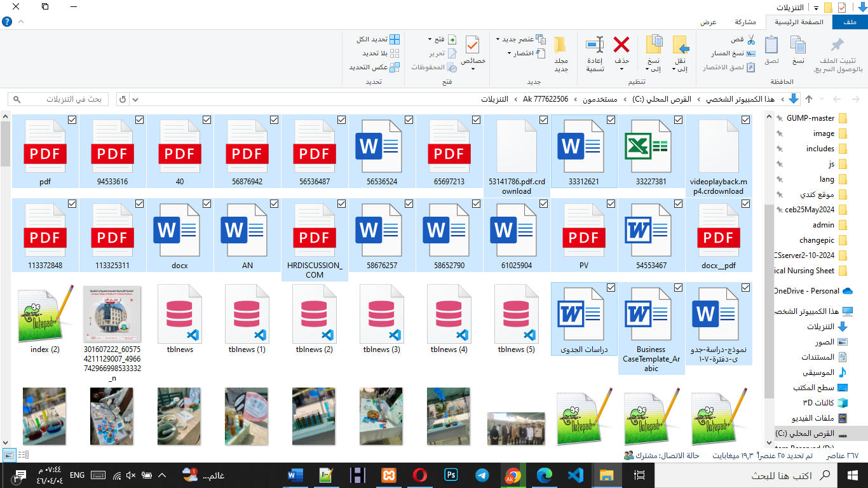The width and height of the screenshot is (868, 488).
Task: Open the New item (عنصر جديد) dropdown
Action: 519,39
